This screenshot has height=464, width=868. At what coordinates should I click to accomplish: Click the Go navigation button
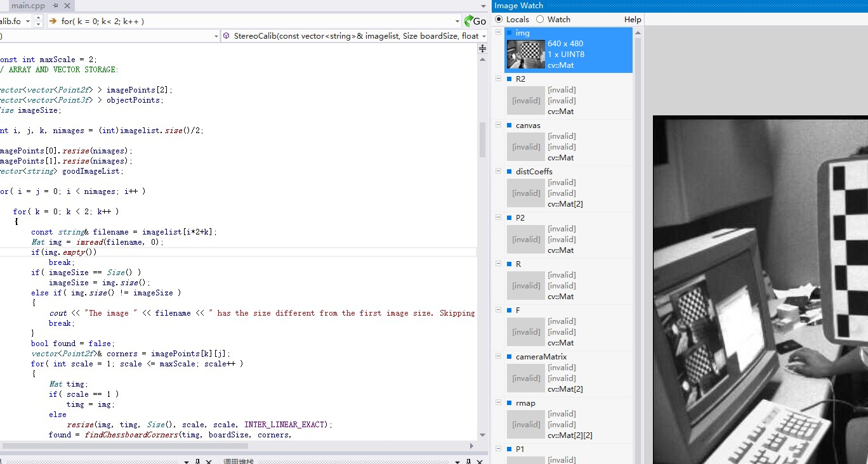tap(475, 21)
